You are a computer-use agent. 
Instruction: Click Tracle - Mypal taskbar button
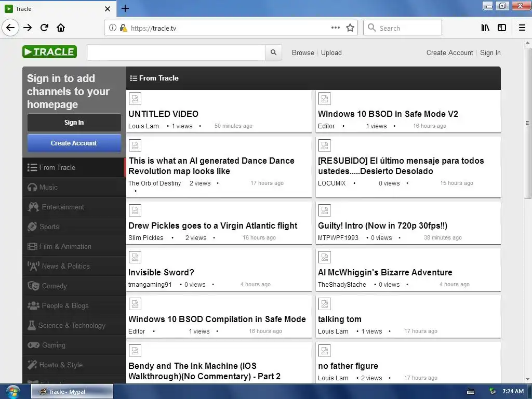tap(72, 392)
